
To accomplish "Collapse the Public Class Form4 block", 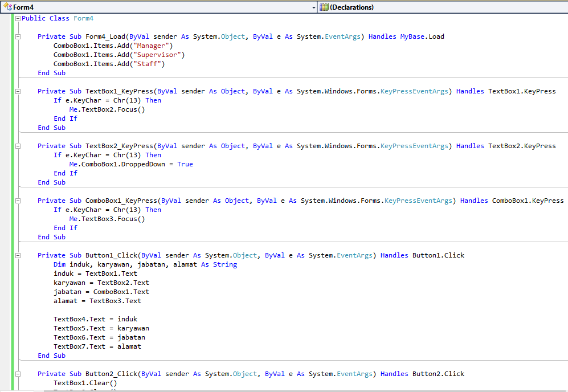I will pyautogui.click(x=18, y=18).
